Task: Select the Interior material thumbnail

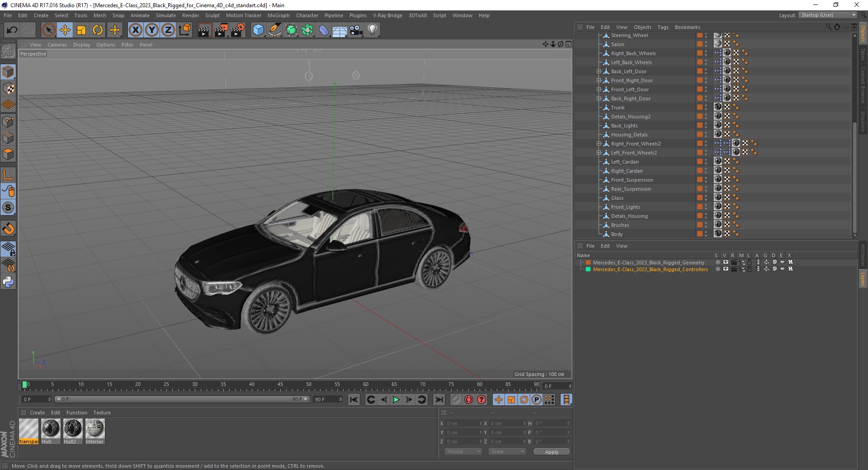Action: 95,432
